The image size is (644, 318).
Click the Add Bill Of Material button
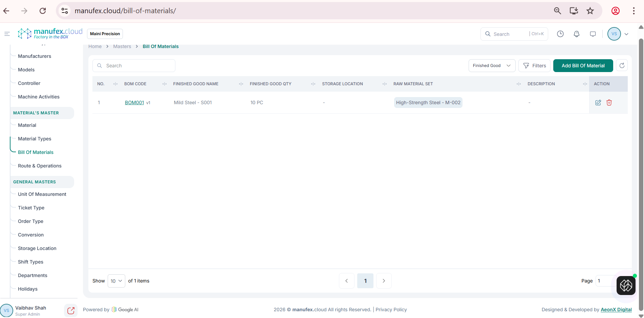click(x=583, y=66)
